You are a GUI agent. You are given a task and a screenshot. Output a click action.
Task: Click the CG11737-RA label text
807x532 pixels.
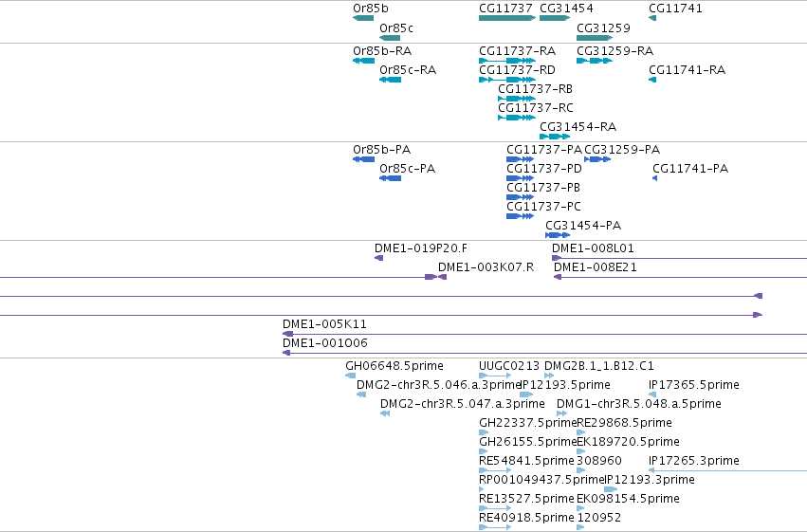(517, 51)
